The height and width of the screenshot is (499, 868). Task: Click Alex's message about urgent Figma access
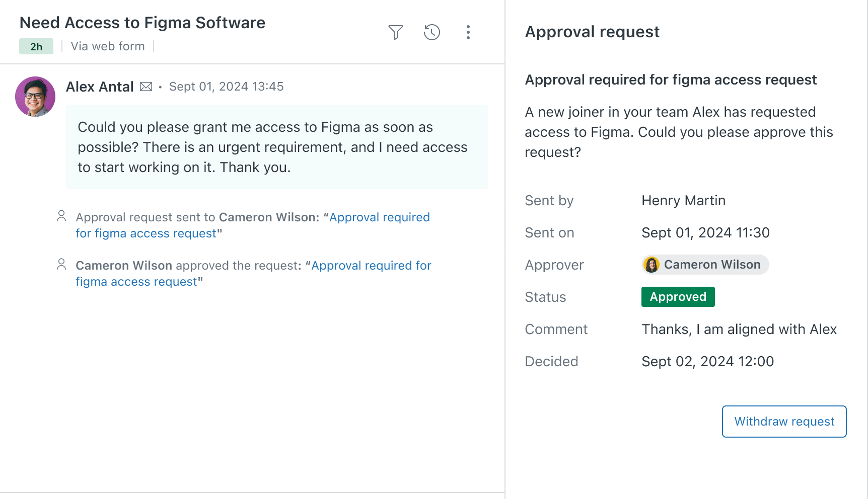click(x=277, y=147)
